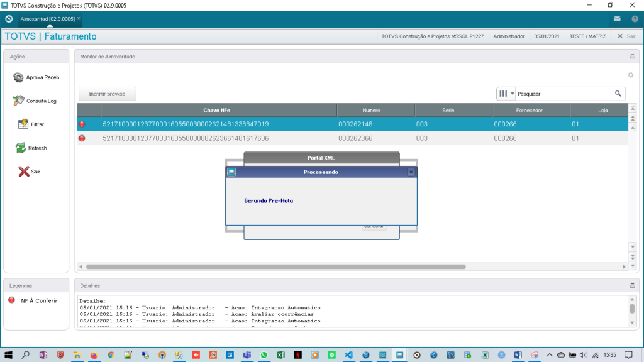Viewport: 644px width, 362px height.
Task: Click red status dot of NFe ending 617606
Action: pyautogui.click(x=82, y=138)
